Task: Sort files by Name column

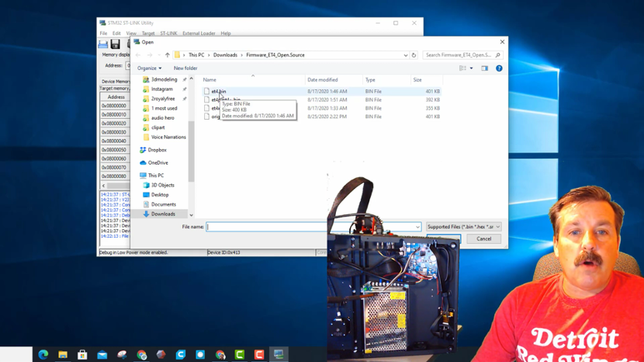Action: [x=209, y=80]
